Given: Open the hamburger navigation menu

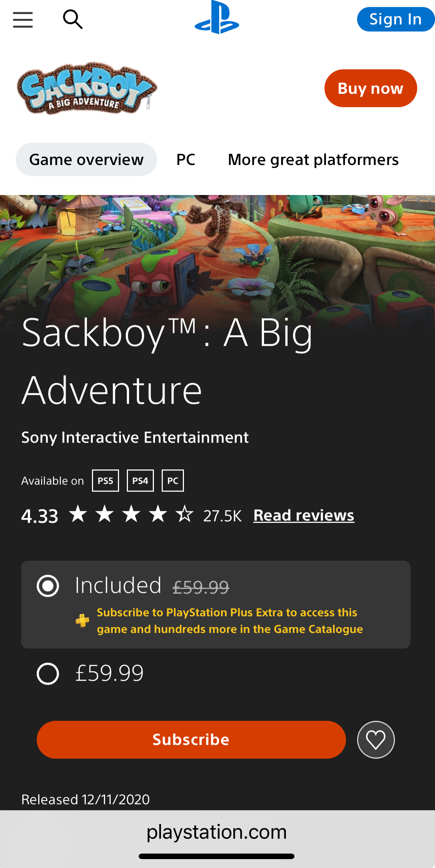Looking at the screenshot, I should (x=23, y=20).
